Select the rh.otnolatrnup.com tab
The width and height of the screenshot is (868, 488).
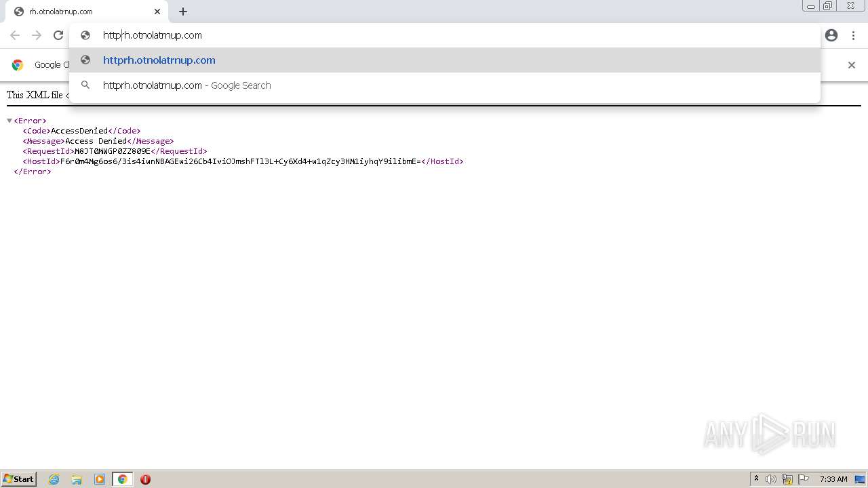[x=87, y=12]
